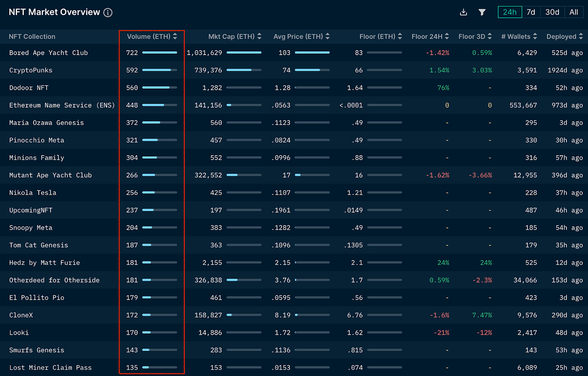Sort by Deployed column
Image resolution: width=588 pixels, height=376 pixels.
click(565, 36)
